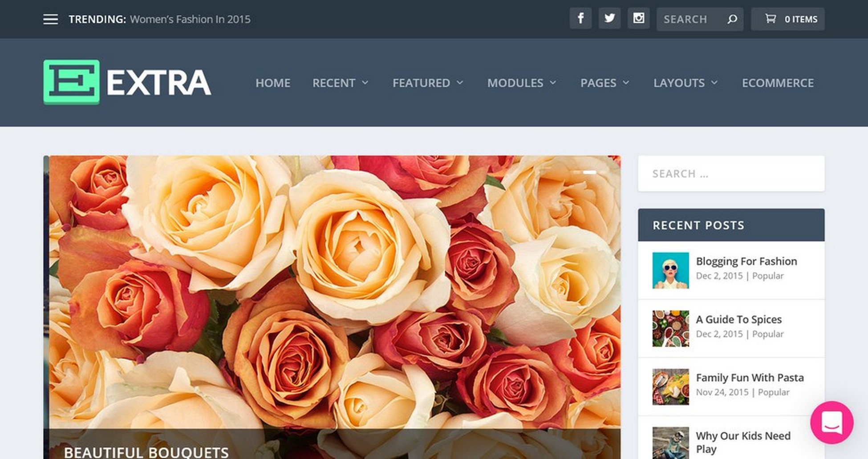Expand the Modules menu chevron
Viewport: 868px width, 459px height.
[x=553, y=83]
